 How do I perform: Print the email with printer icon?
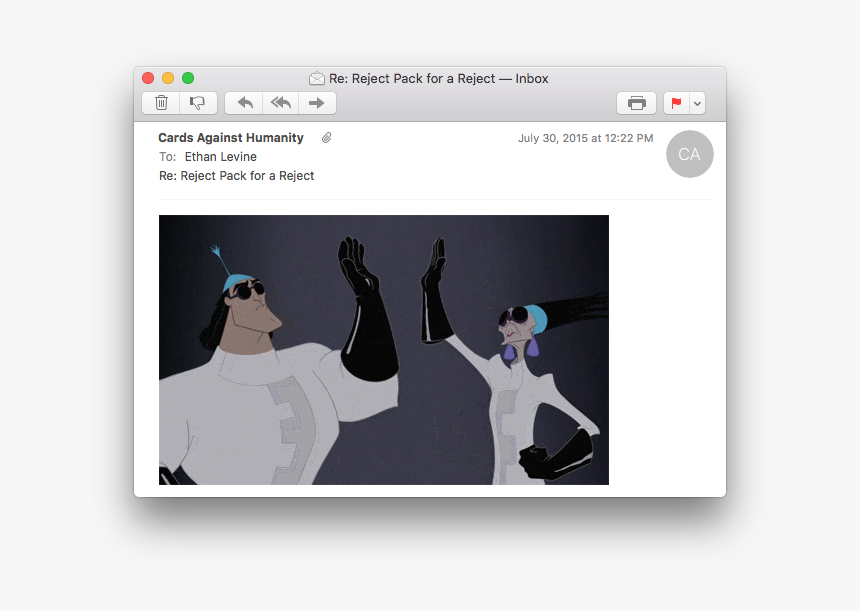tap(636, 103)
